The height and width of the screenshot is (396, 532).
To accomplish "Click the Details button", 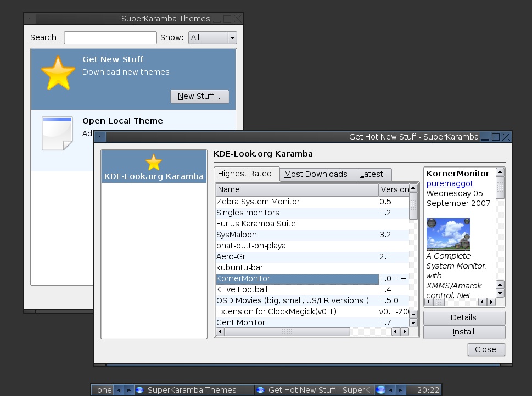I will click(x=464, y=317).
